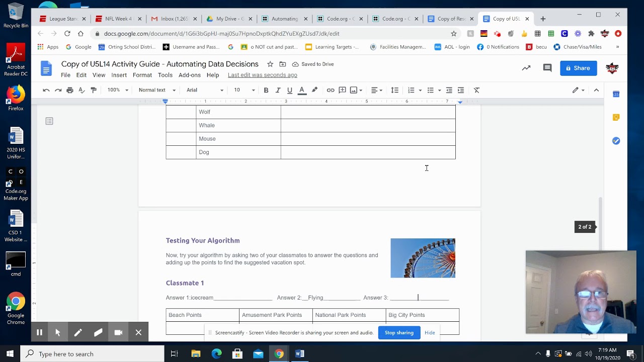Print the document with the printer icon
Viewport: 644px width, 362px height.
tap(70, 90)
